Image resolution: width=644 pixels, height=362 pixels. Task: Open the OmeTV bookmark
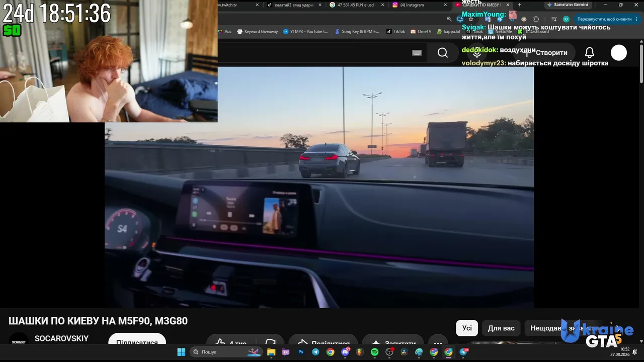421,31
